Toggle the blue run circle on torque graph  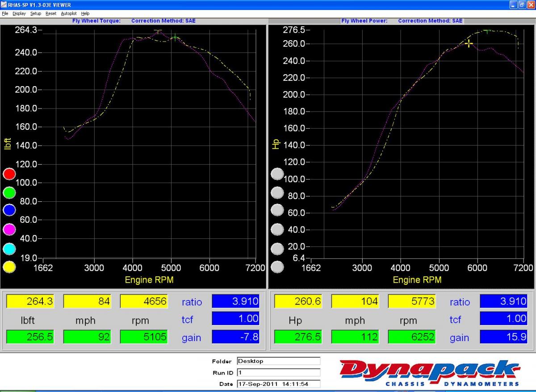9,210
